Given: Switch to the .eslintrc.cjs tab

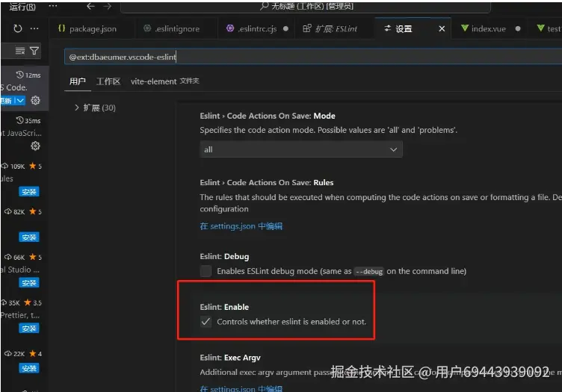Looking at the screenshot, I should pos(257,28).
